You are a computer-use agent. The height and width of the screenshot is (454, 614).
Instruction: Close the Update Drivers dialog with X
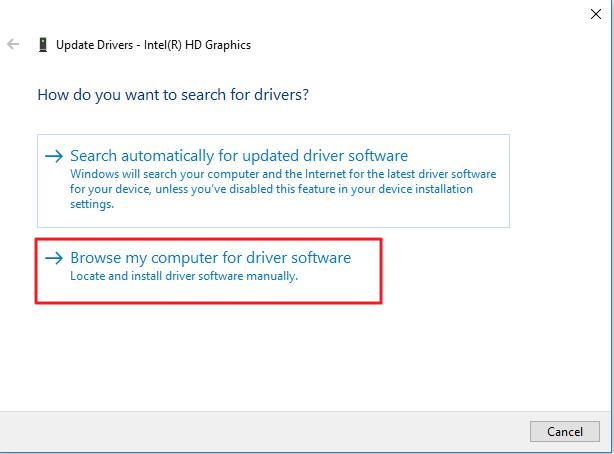click(x=597, y=12)
